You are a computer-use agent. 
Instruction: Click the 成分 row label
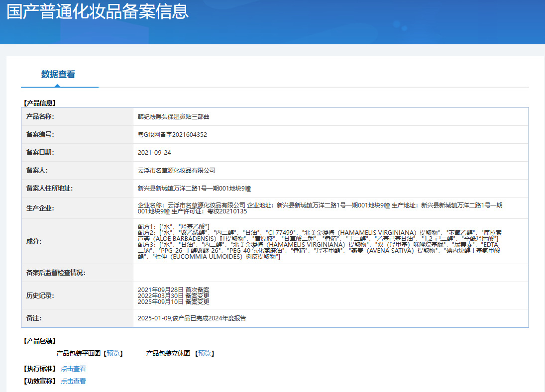tap(34, 242)
